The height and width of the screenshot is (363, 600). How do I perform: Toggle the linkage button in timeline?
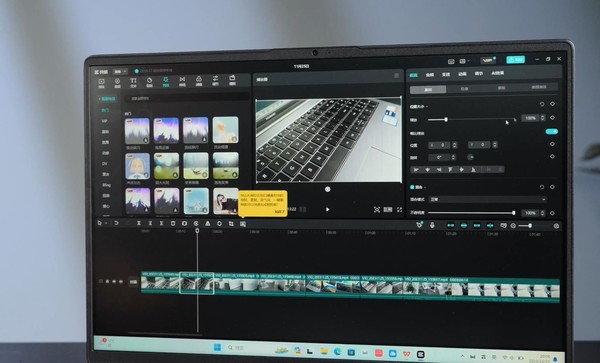[x=477, y=226]
